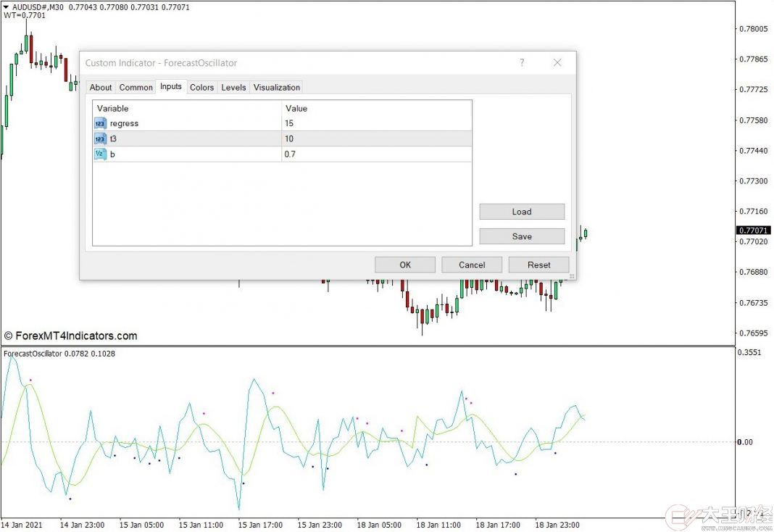This screenshot has width=774, height=532.
Task: Click the Reset button
Action: pyautogui.click(x=538, y=265)
